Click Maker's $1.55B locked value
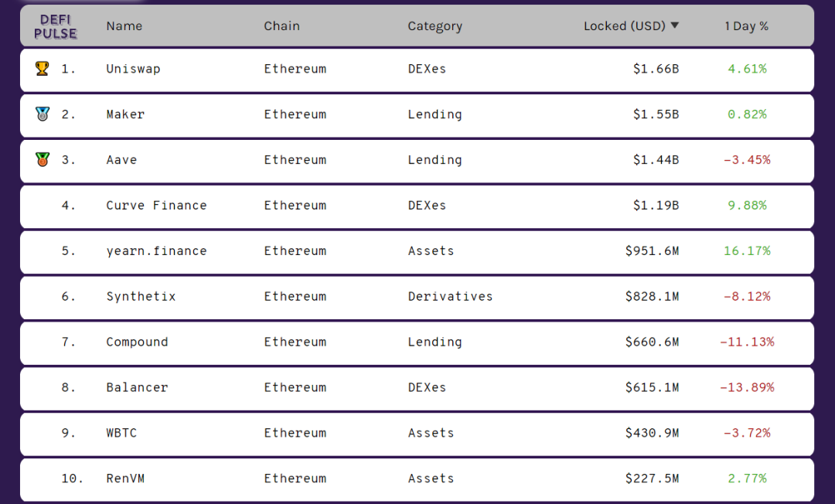 [x=656, y=114]
